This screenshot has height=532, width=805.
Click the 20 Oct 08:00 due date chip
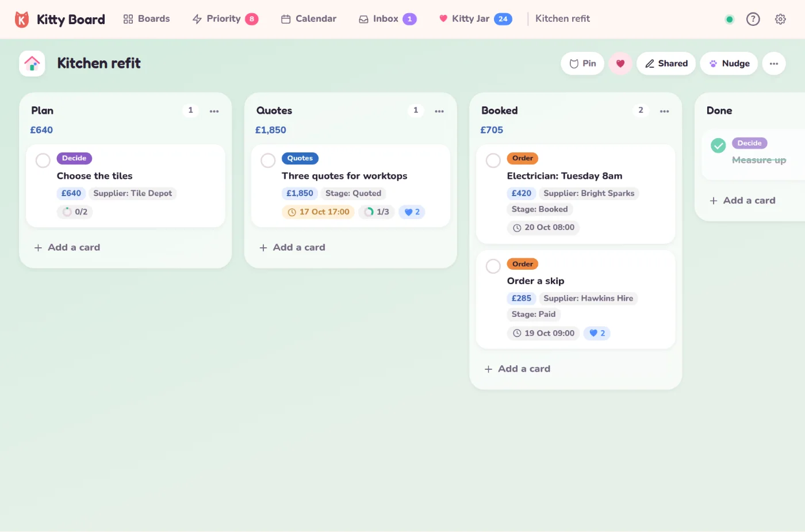(543, 227)
